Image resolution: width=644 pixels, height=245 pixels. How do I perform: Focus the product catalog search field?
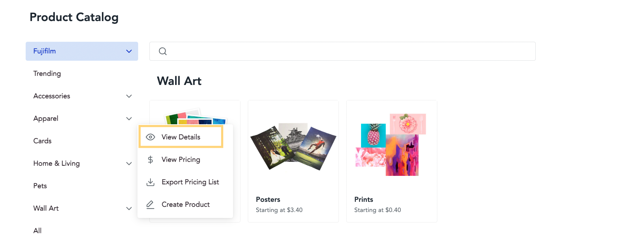click(342, 51)
